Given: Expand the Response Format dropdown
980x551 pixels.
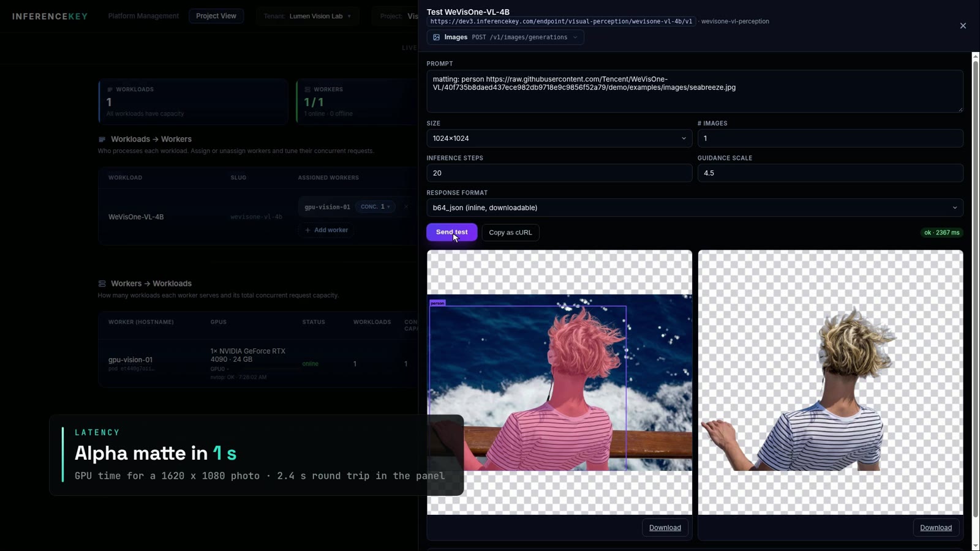Looking at the screenshot, I should click(695, 208).
